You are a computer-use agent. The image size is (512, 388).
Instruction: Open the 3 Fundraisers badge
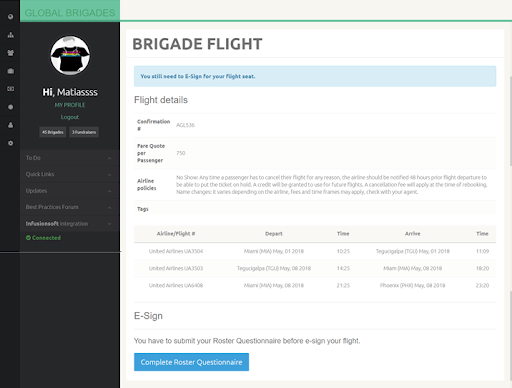click(84, 132)
